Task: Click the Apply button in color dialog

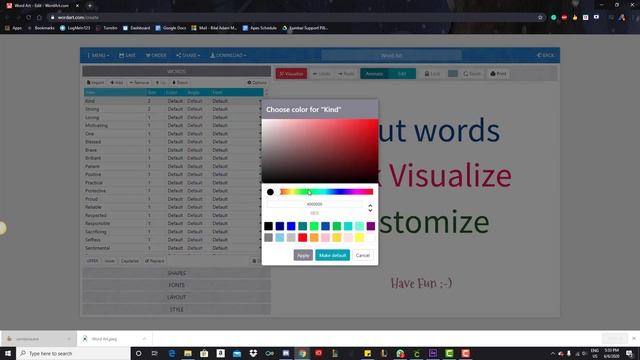Action: tap(303, 256)
